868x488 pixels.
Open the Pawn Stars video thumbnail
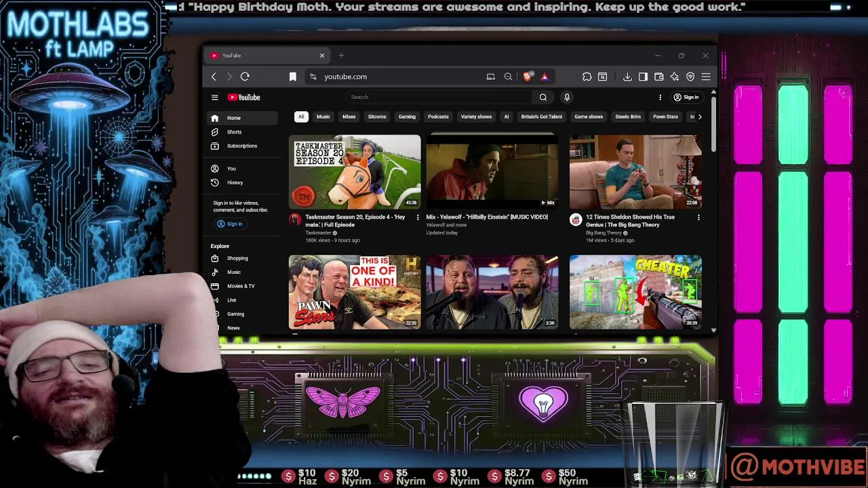coord(355,292)
